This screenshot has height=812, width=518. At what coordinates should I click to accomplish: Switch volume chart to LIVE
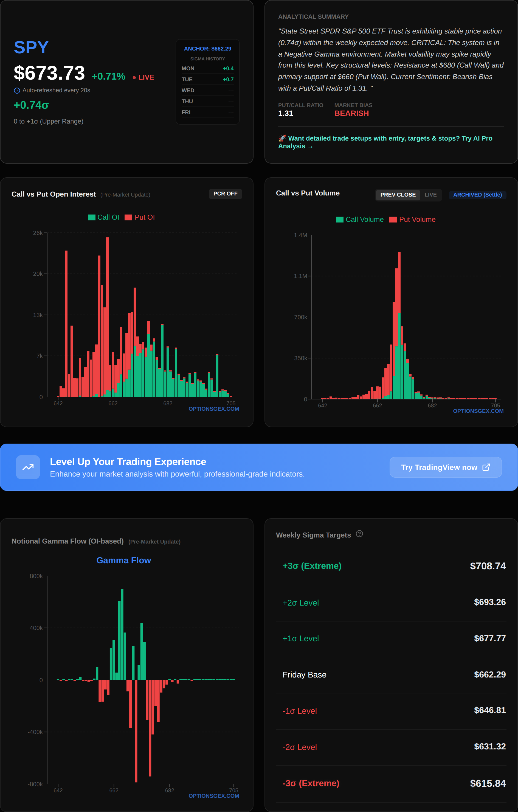coord(430,195)
